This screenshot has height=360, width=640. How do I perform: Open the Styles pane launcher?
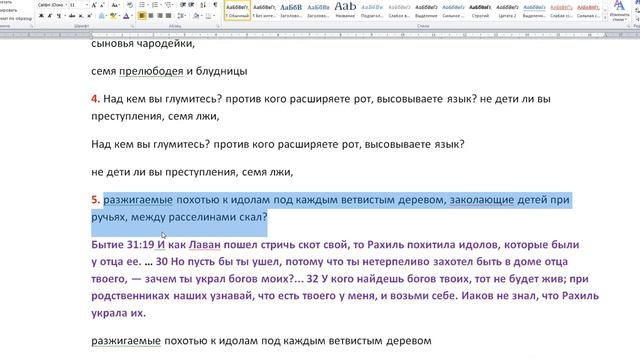click(628, 27)
